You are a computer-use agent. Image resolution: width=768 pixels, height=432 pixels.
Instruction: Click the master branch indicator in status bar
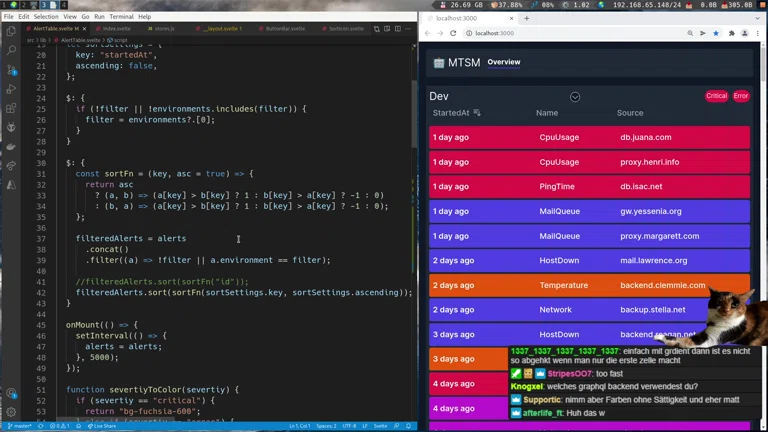[20, 426]
